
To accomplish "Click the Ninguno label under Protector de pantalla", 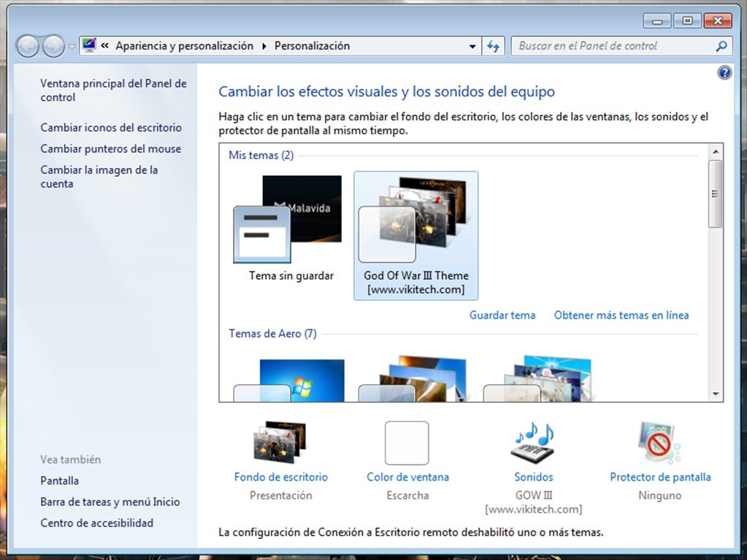I will tap(660, 496).
